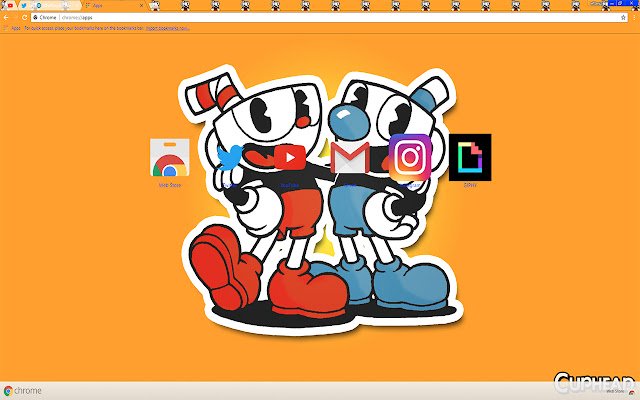Viewport: 640px width, 400px height.
Task: Click the Chrome site info icon in address bar
Action: [x=36, y=18]
